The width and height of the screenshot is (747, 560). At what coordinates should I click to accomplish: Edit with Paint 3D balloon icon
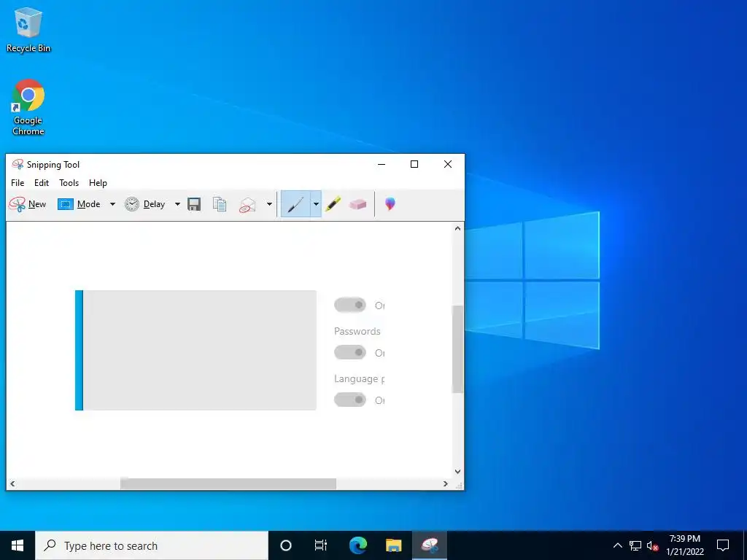[x=390, y=204]
